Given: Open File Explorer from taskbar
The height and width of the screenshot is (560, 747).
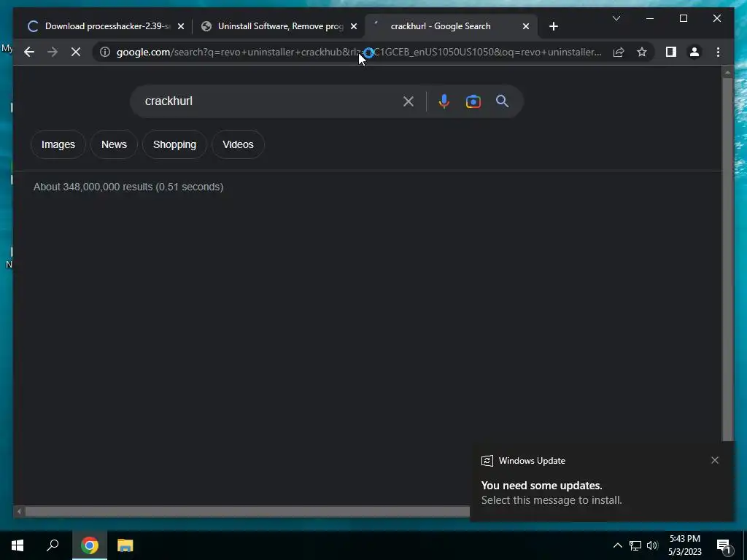Looking at the screenshot, I should [125, 545].
